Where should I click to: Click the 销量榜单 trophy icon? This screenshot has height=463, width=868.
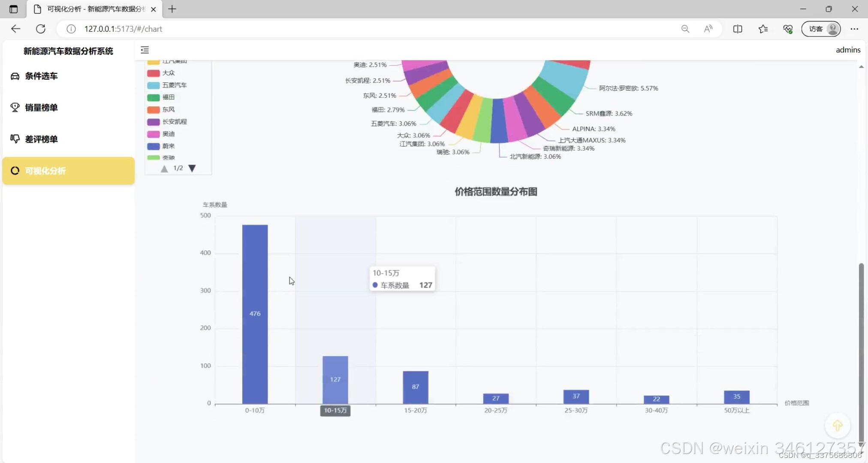tap(15, 107)
